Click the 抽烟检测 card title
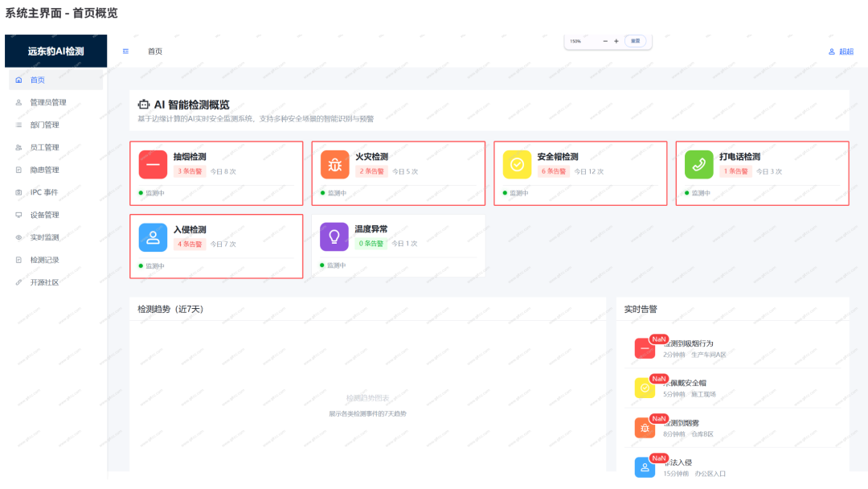 coord(190,157)
